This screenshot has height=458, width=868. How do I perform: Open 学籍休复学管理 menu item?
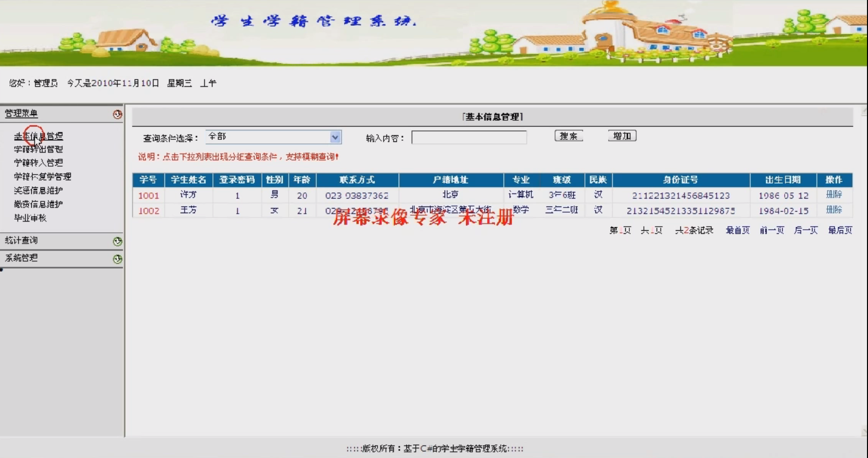pos(42,177)
